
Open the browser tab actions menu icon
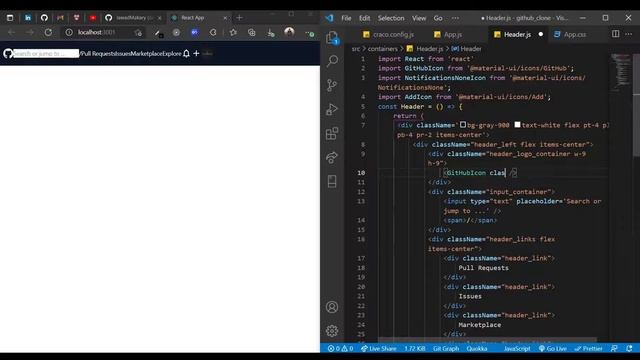click(10, 18)
